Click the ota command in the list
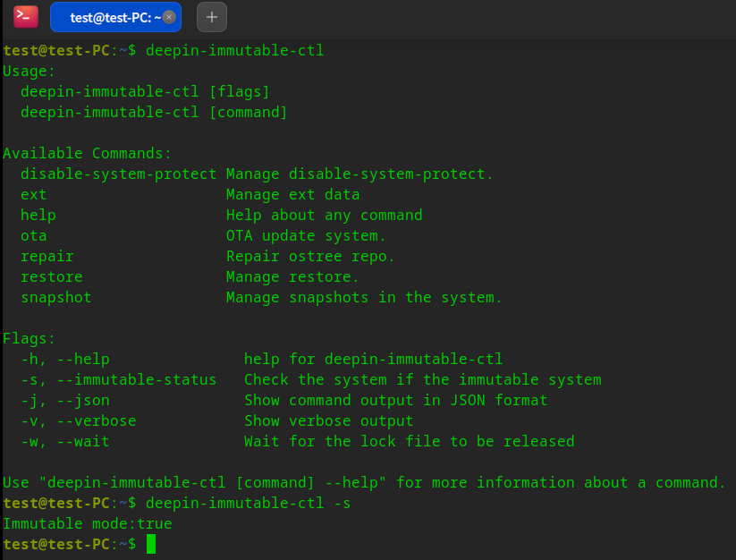The height and width of the screenshot is (560, 736). point(33,235)
